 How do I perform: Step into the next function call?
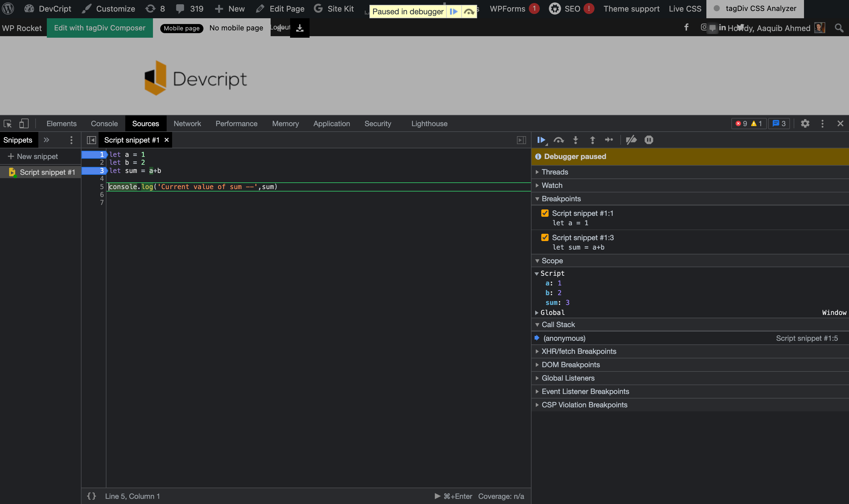576,140
